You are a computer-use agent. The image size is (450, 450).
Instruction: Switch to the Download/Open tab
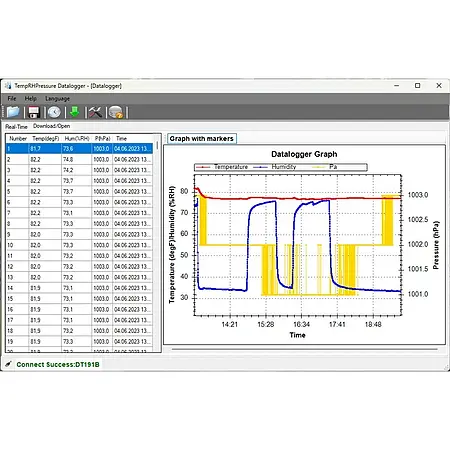pyautogui.click(x=51, y=126)
